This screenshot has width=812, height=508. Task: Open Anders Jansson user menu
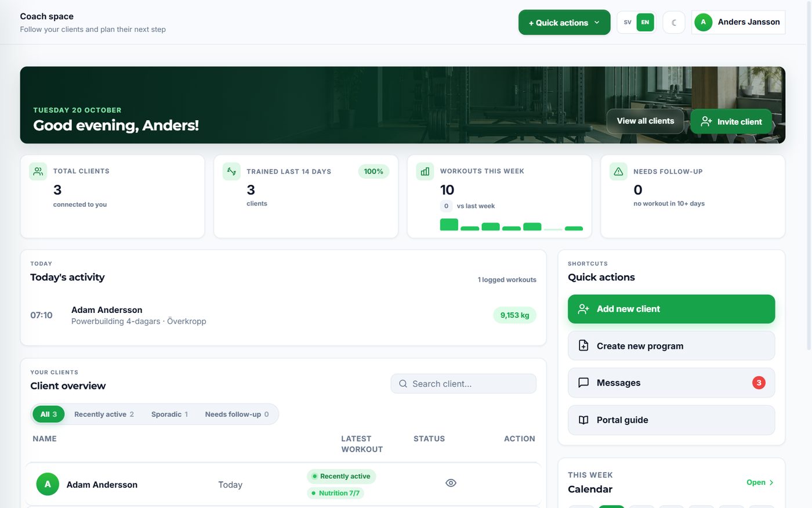pos(738,23)
